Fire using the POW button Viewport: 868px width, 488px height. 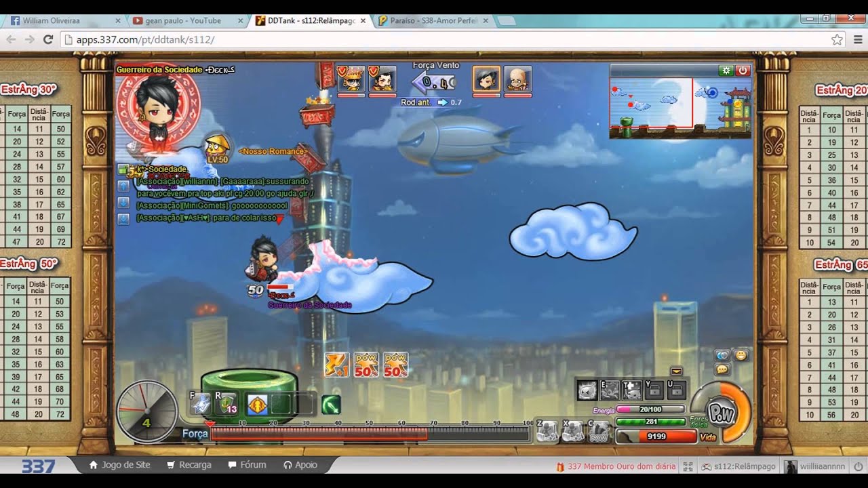click(x=721, y=413)
